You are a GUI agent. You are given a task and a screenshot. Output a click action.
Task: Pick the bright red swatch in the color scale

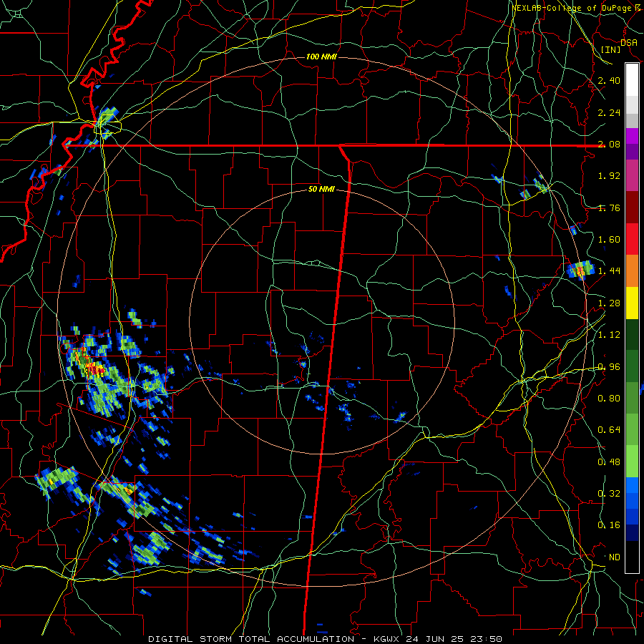click(632, 239)
